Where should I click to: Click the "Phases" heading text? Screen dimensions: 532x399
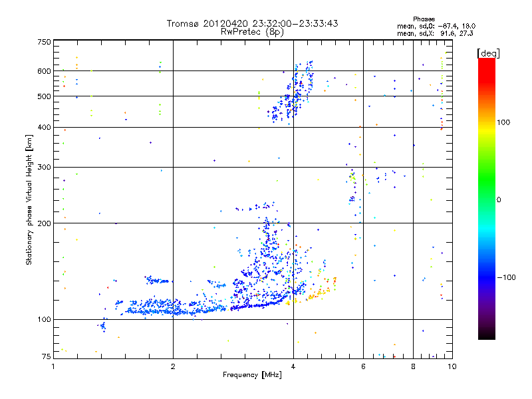click(424, 19)
